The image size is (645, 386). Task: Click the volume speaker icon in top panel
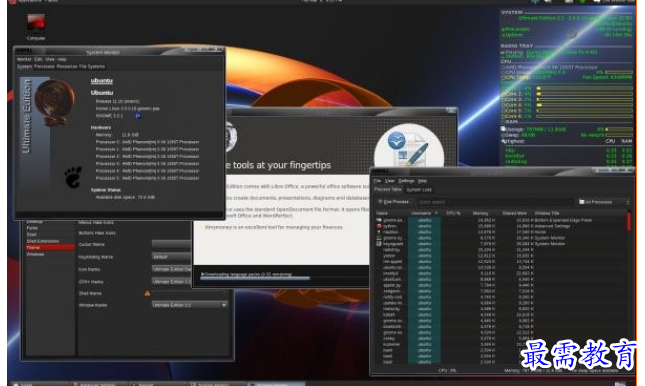pos(548,2)
